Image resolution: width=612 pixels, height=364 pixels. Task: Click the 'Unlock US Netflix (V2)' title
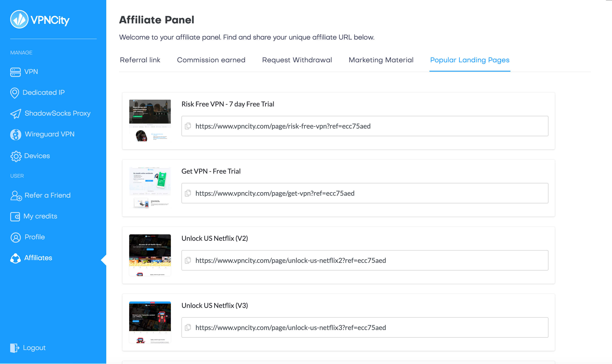pyautogui.click(x=215, y=238)
